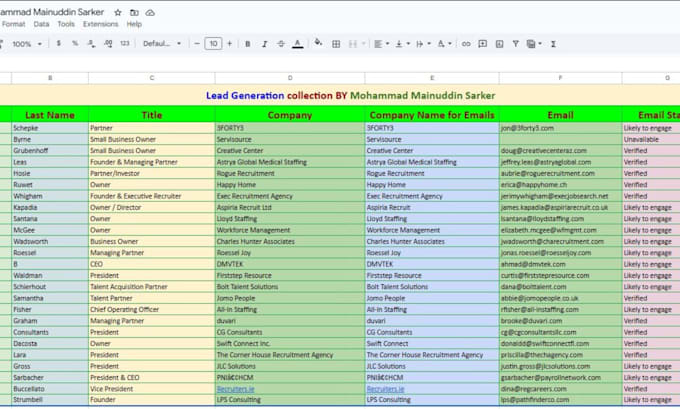Toggle bold formatting
Viewport: 680px width, 409px height.
(248, 44)
